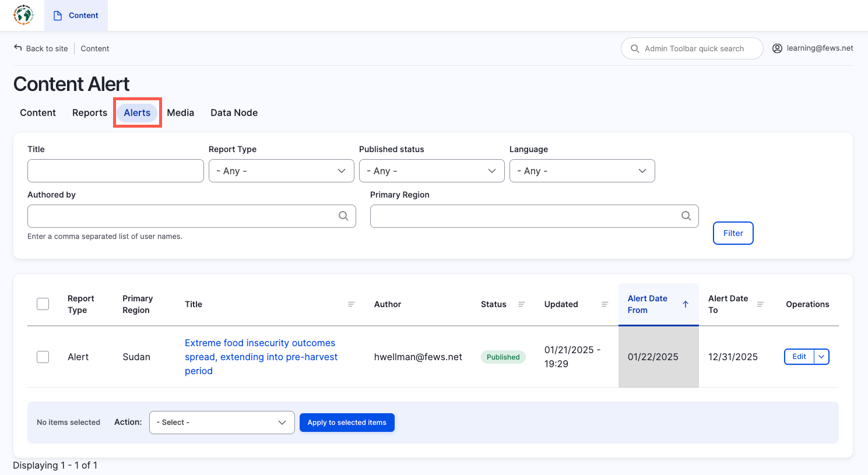Screen dimensions: 868x475
Task: Check the box for the Sudan alert row
Action: tap(43, 357)
